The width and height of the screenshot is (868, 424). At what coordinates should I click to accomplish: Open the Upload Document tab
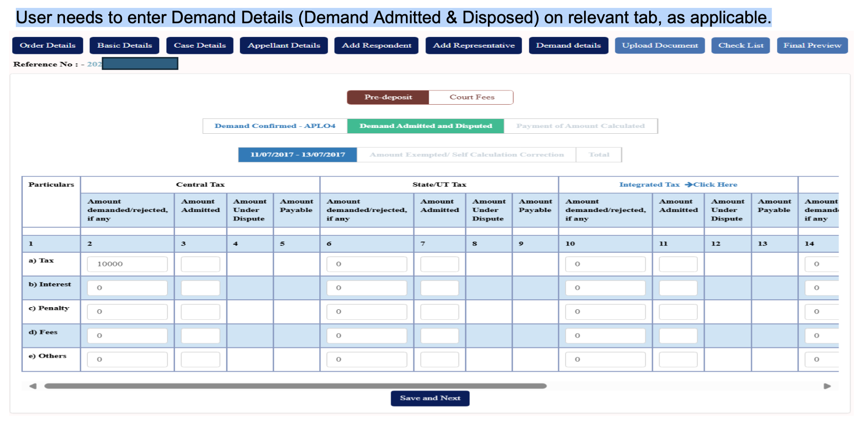coord(660,45)
